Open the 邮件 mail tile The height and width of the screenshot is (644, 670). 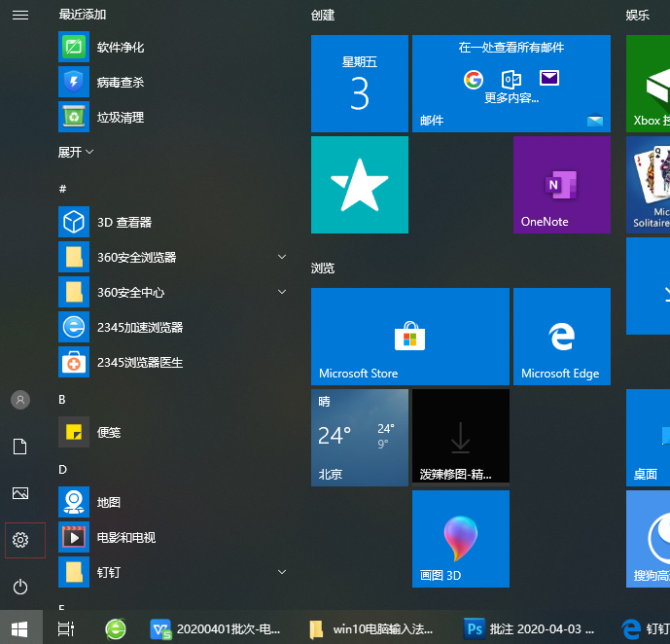(511, 84)
